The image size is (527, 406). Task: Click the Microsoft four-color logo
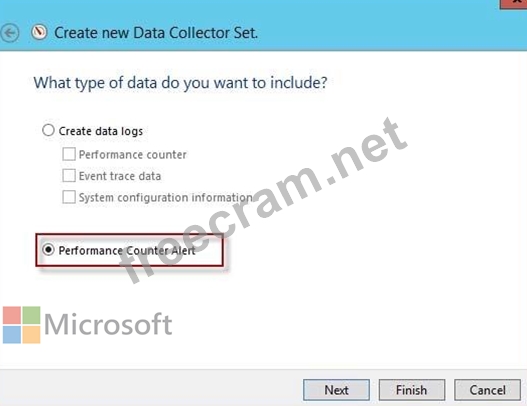(22, 325)
